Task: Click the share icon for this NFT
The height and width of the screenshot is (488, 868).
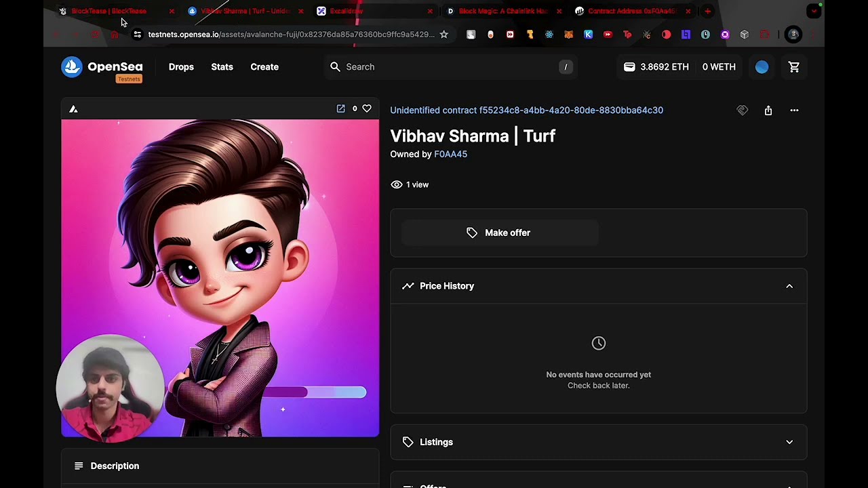Action: click(x=768, y=110)
